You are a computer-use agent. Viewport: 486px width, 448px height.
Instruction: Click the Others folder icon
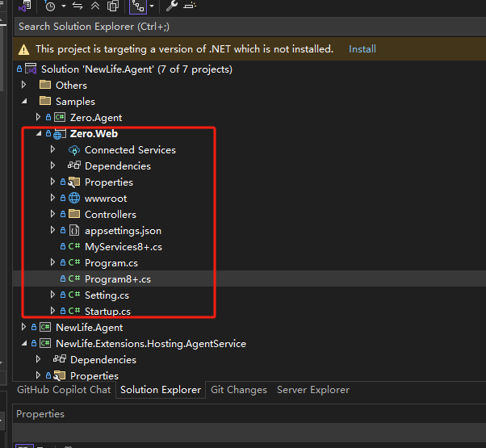click(45, 84)
